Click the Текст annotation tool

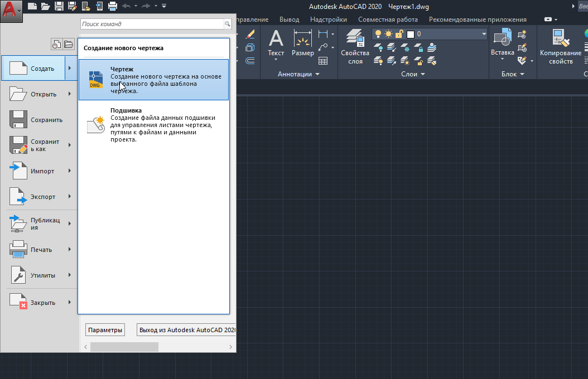pyautogui.click(x=276, y=44)
